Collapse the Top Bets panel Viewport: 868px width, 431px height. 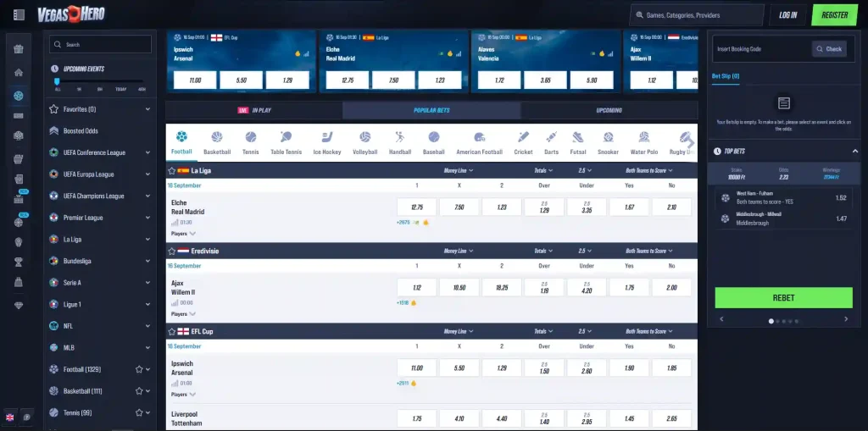coord(854,151)
